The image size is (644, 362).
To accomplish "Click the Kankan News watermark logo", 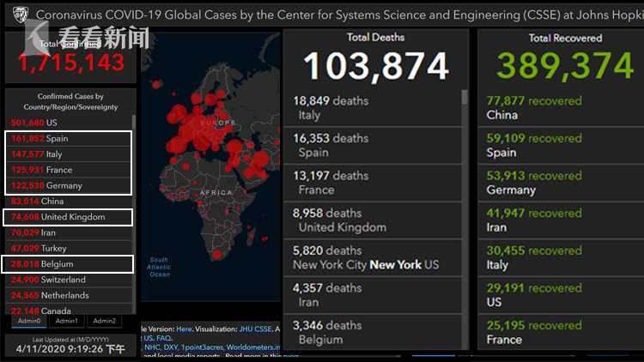I will pyautogui.click(x=86, y=38).
